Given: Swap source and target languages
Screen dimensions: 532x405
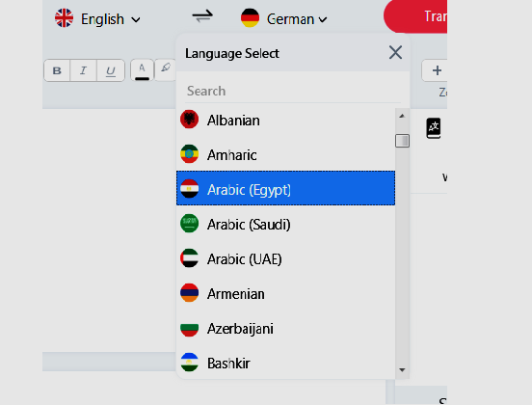Looking at the screenshot, I should tap(202, 16).
